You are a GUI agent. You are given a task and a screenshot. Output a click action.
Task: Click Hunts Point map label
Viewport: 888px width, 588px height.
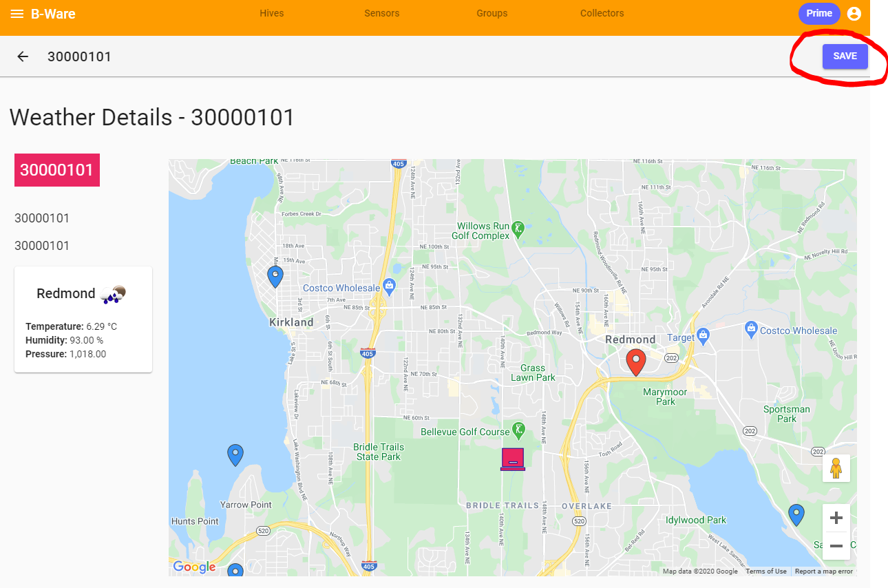(x=195, y=521)
